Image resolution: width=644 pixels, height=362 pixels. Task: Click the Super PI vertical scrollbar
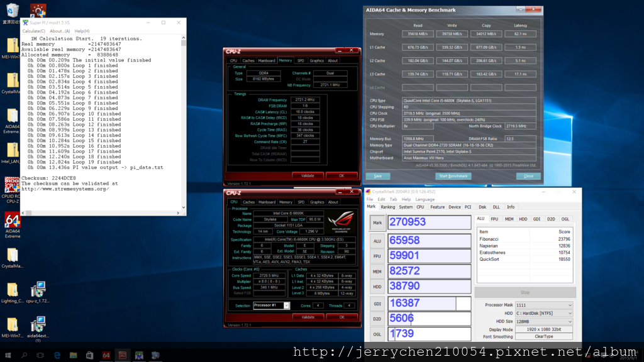point(183,123)
